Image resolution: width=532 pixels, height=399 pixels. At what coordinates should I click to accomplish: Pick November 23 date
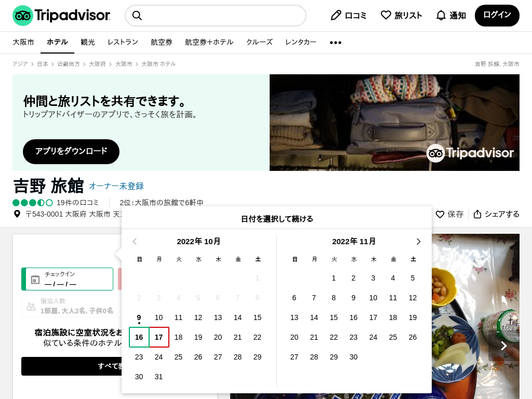click(353, 337)
